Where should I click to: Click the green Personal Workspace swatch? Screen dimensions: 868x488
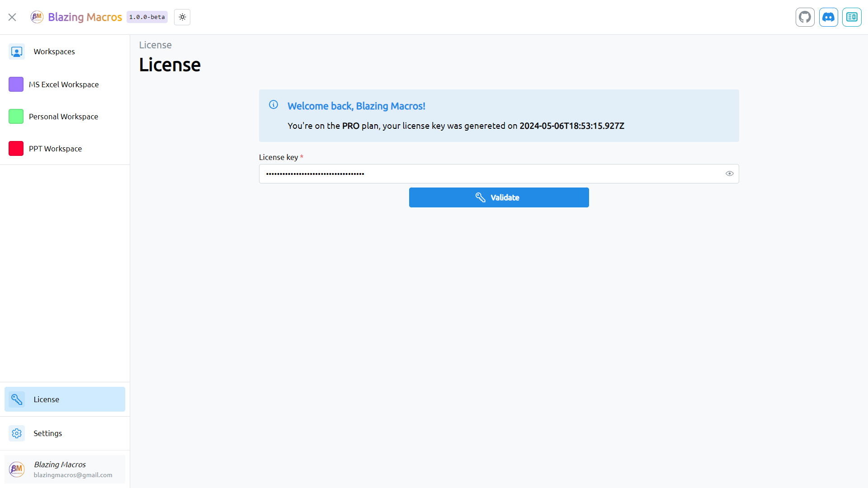point(16,117)
